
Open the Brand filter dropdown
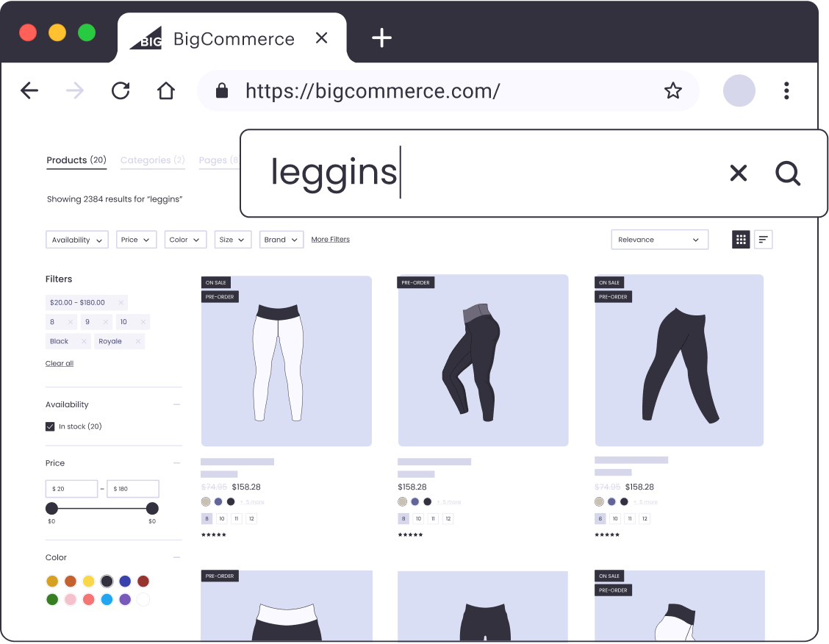click(x=281, y=240)
